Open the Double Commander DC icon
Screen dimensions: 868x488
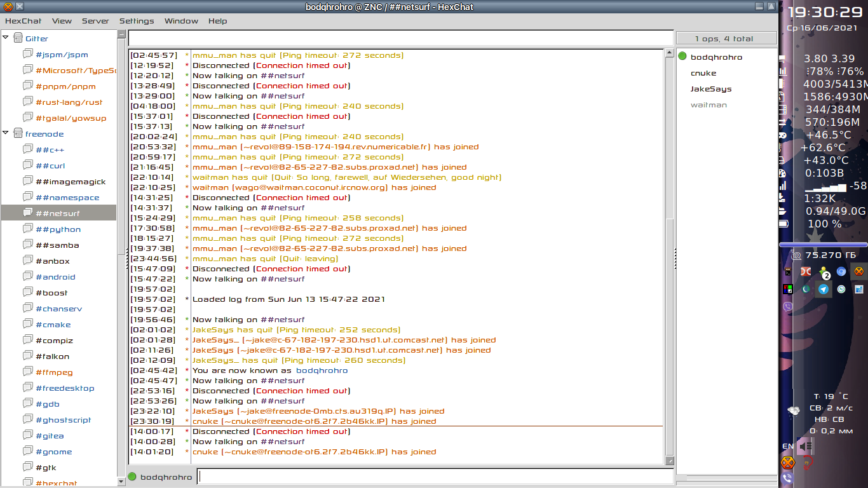[x=805, y=271]
